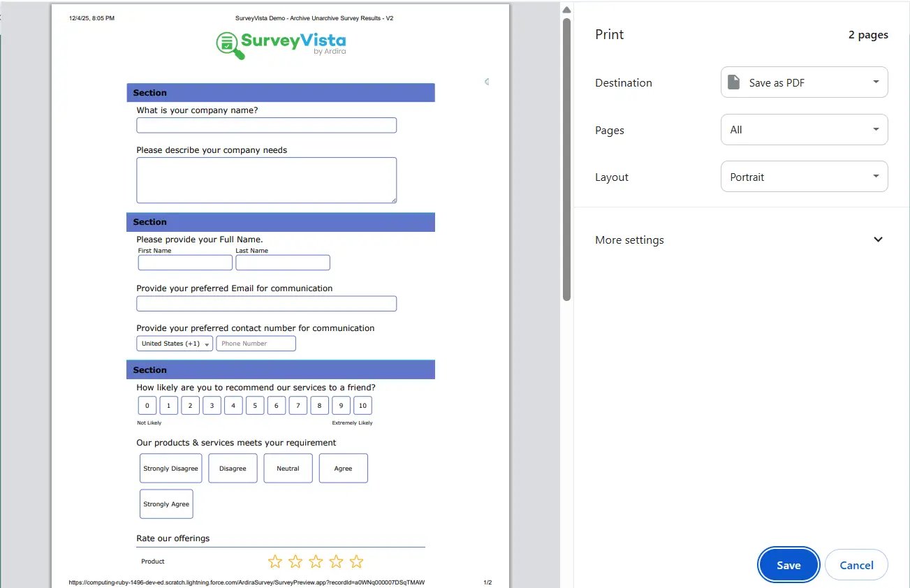Open the Pages dropdown set to All
The width and height of the screenshot is (910, 588).
[805, 130]
